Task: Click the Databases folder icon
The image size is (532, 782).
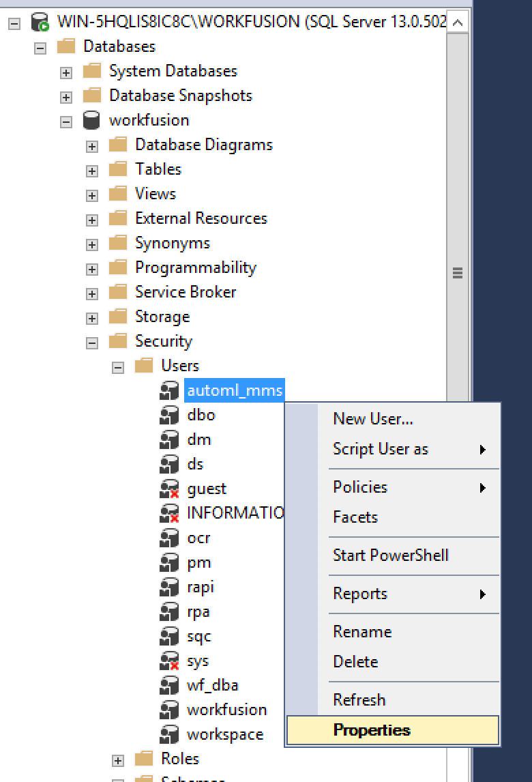Action: [x=65, y=46]
